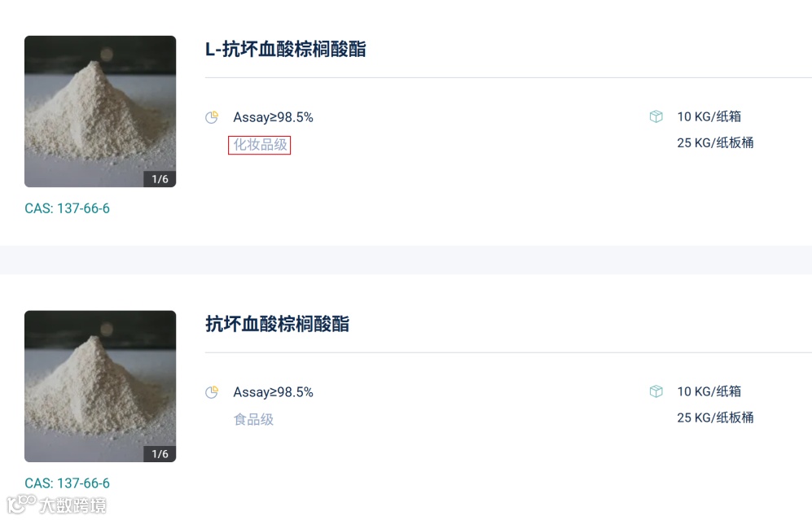Screen dimensions: 812x520
Task: Select 25 KG/纸板桶 packaging in second product
Action: [x=715, y=417]
